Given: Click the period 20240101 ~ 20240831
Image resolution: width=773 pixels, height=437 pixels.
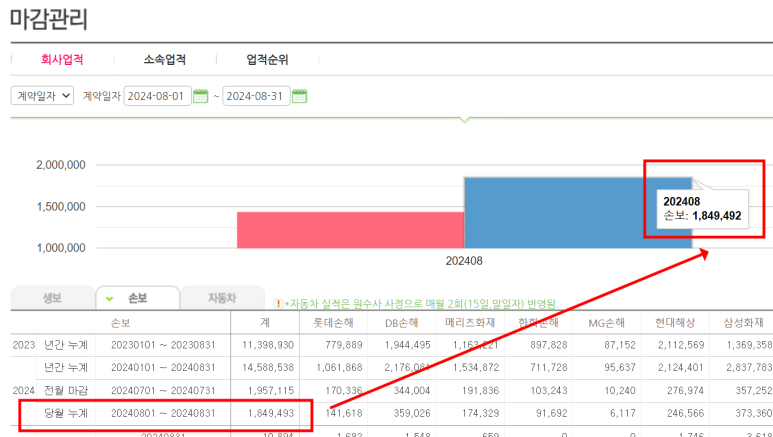Looking at the screenshot, I should click(x=163, y=367).
